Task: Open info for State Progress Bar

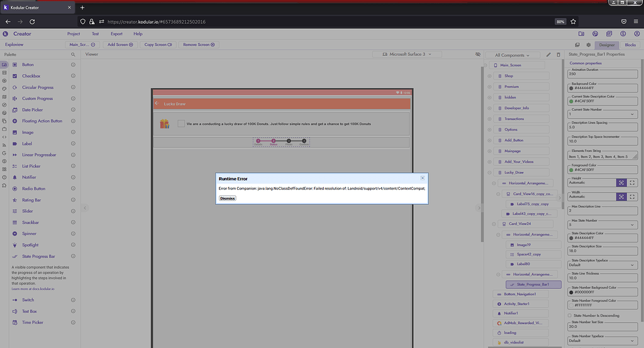Action: click(x=73, y=256)
